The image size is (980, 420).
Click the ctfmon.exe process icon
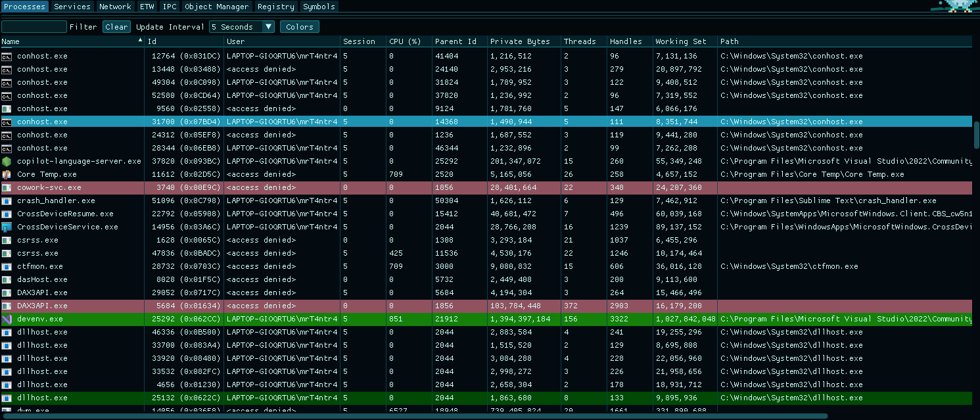point(7,266)
